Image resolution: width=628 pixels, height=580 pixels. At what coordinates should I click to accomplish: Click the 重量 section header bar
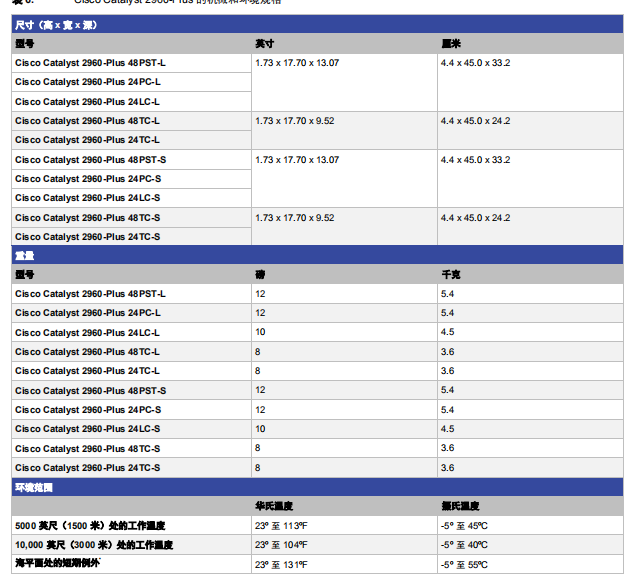(27, 255)
